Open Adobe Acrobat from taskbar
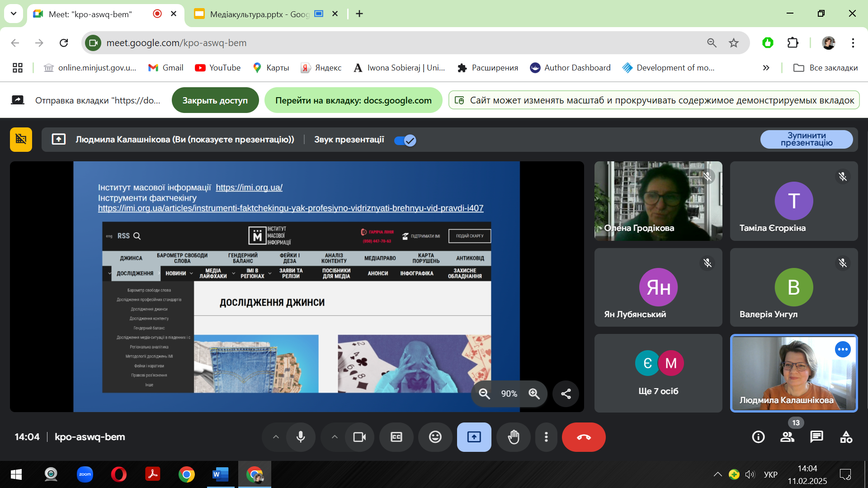 coord(153,474)
